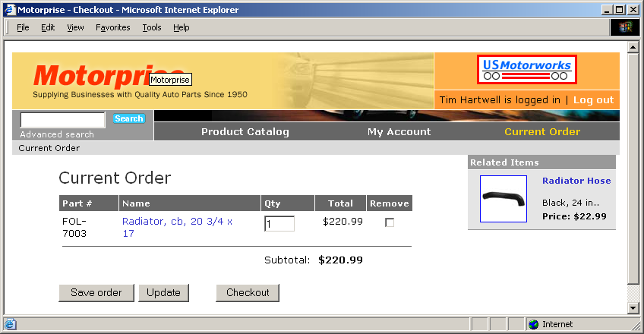Click the scrollbar down arrow
Screen dimensions: 644x334
tap(633, 307)
